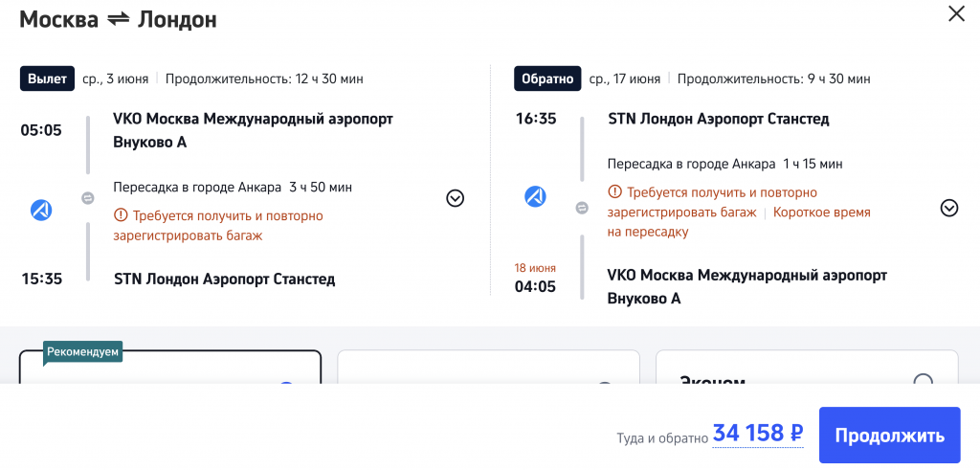Image resolution: width=980 pixels, height=470 pixels.
Task: Click the return flight airline logo
Action: 535,196
